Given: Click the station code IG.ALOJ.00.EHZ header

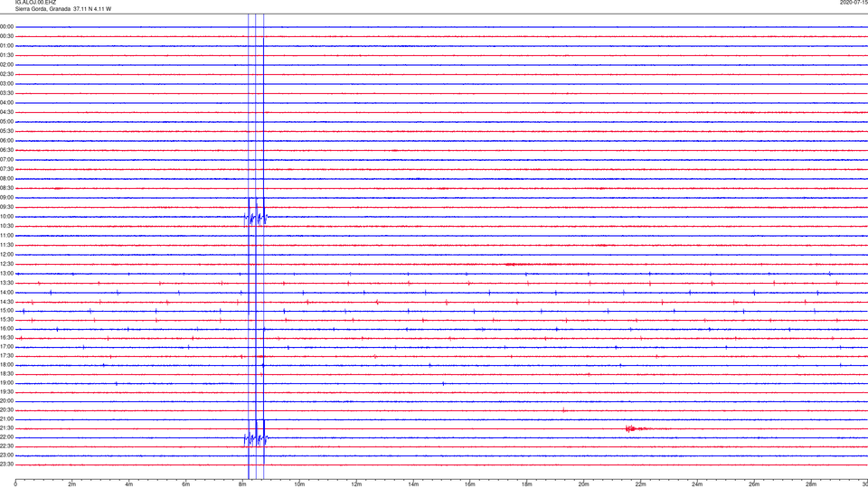Looking at the screenshot, I should 35,3.
